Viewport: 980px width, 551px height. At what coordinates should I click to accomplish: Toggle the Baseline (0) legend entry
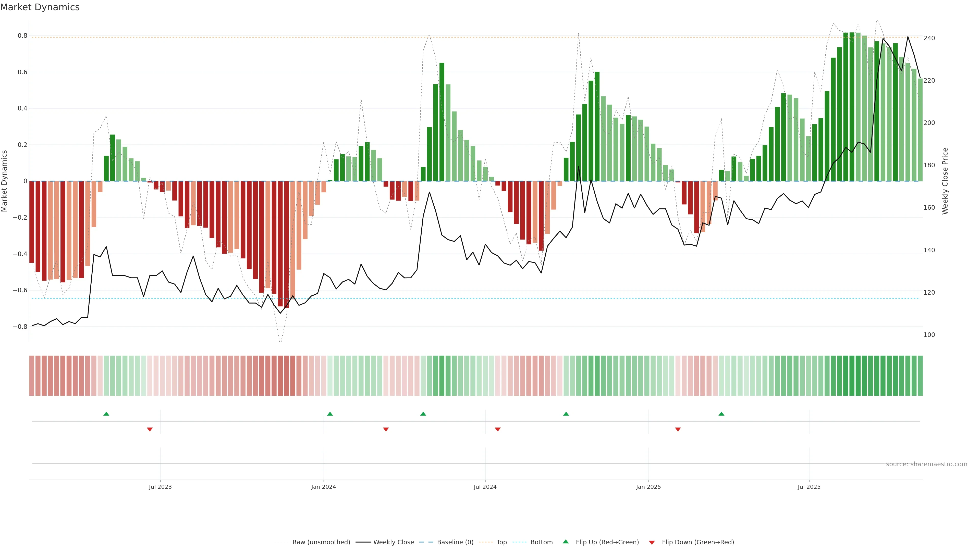455,542
